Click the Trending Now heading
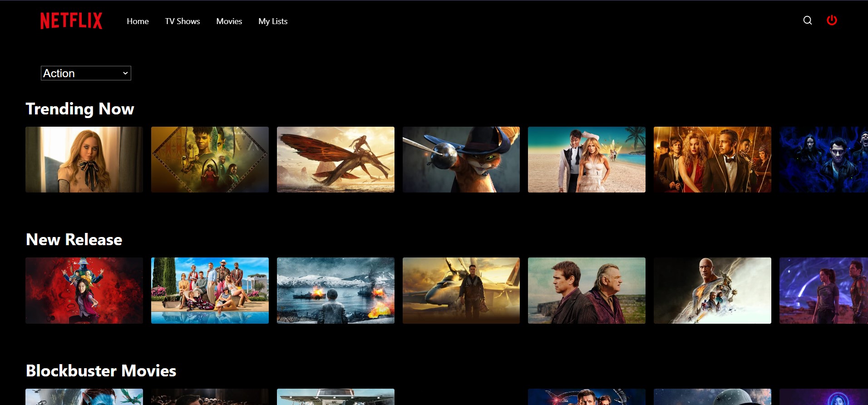Viewport: 868px width, 405px height. 80,109
